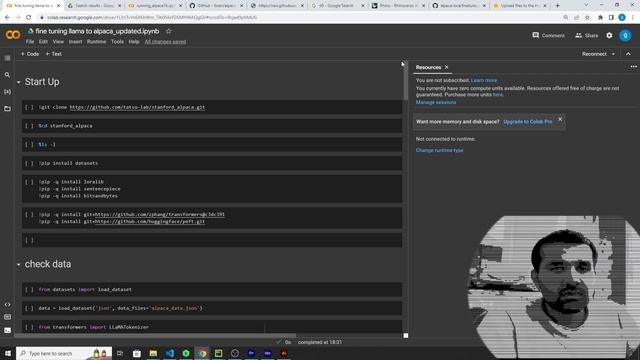The width and height of the screenshot is (640, 360).
Task: Click the All changes saved link
Action: coord(165,42)
